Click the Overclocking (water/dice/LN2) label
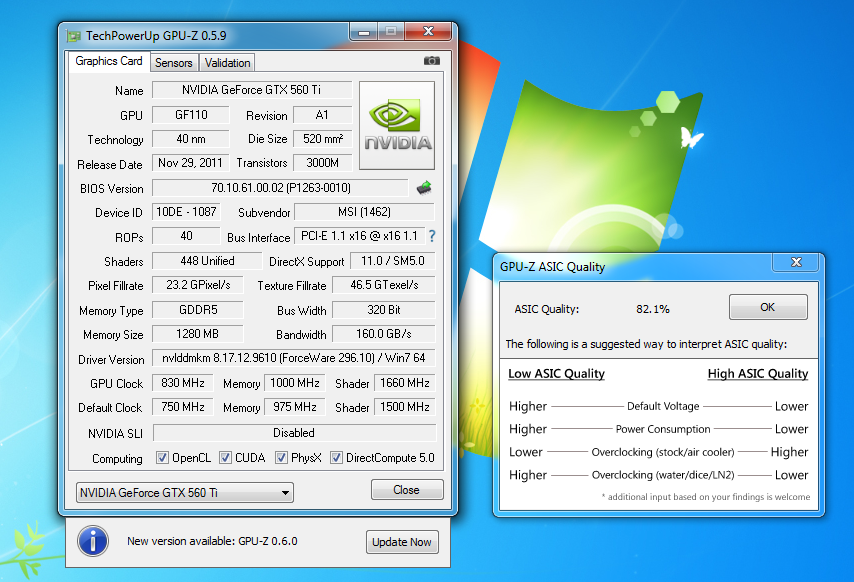Screen dimensions: 854x582 coord(663,475)
